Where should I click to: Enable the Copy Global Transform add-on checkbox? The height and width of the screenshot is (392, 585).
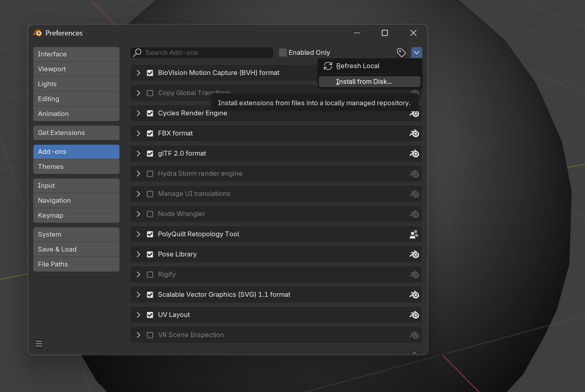(150, 93)
